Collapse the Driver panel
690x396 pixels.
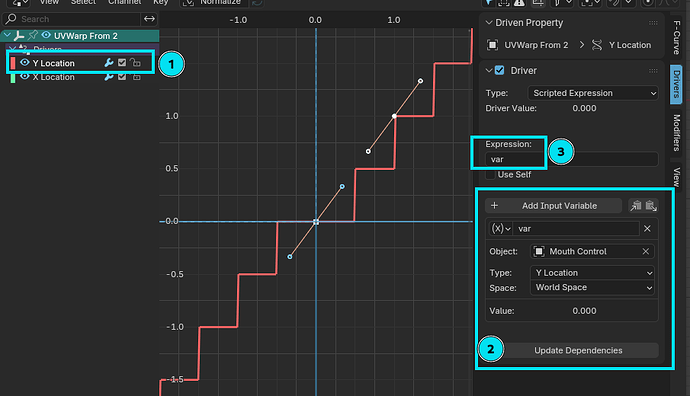coord(488,70)
